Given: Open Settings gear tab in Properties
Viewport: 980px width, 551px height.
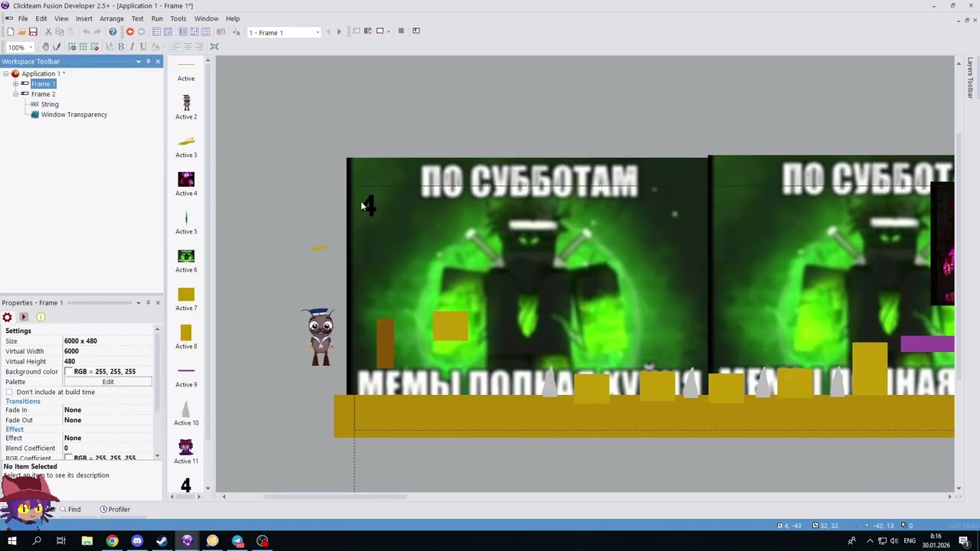Looking at the screenshot, I should coord(8,317).
